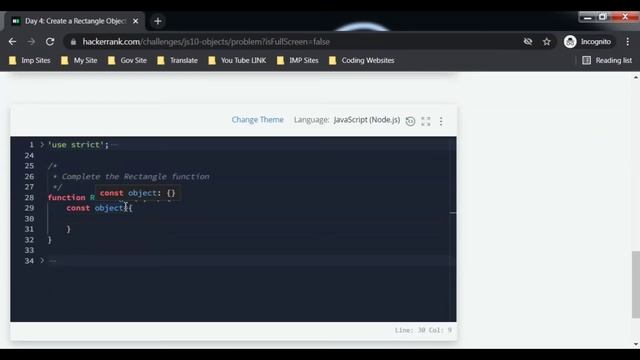Screen dimensions: 640x360
Task: Expand the folded code at line 1
Action: point(42,144)
